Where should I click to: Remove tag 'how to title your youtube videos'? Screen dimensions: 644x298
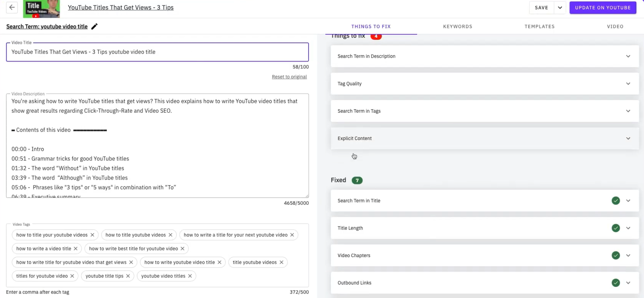click(x=92, y=235)
